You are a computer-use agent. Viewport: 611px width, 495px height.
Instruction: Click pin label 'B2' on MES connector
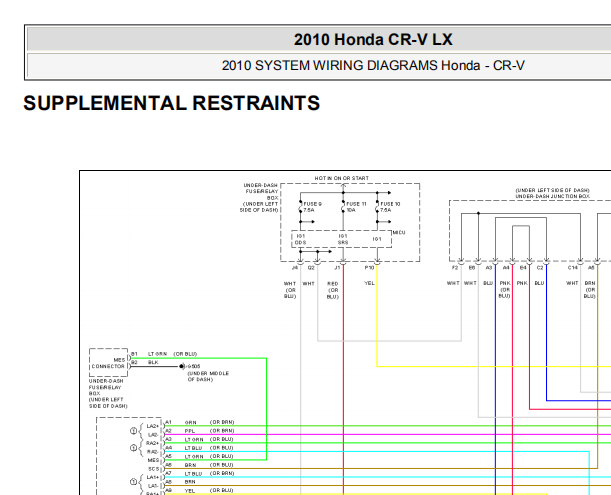[134, 362]
